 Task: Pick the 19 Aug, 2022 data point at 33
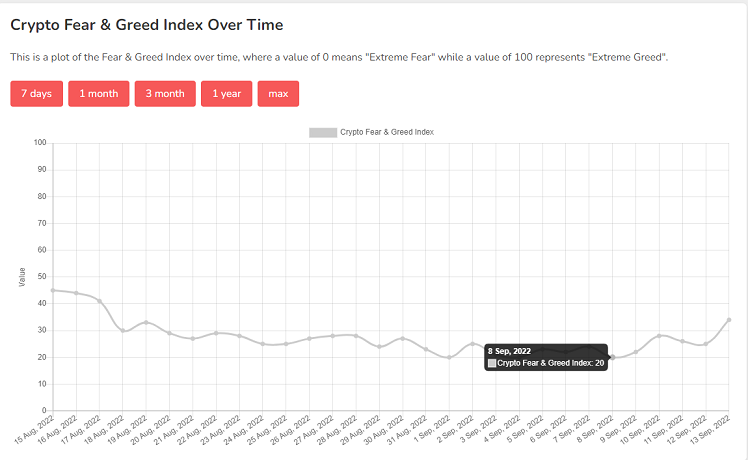tap(146, 322)
